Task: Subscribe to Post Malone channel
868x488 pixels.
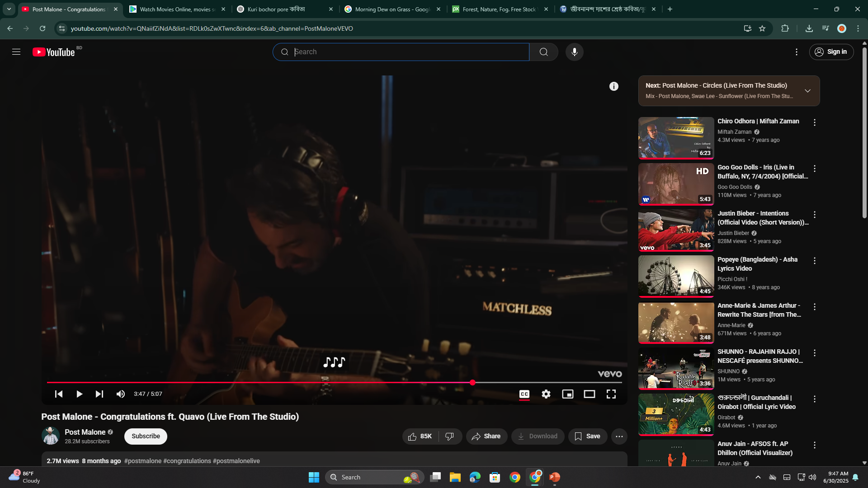Action: click(146, 436)
